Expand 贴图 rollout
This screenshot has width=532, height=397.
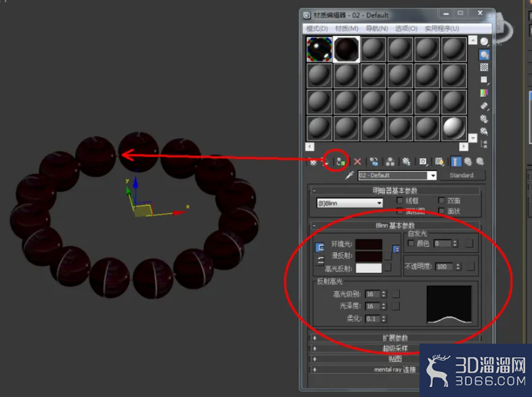(395, 359)
